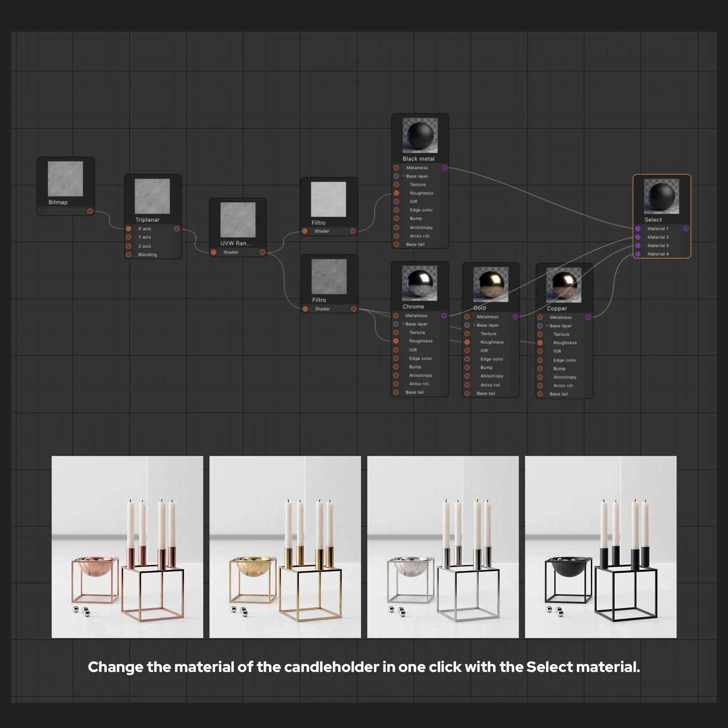Screen dimensions: 728x728
Task: Click the Copper node purple output socket
Action: (588, 317)
